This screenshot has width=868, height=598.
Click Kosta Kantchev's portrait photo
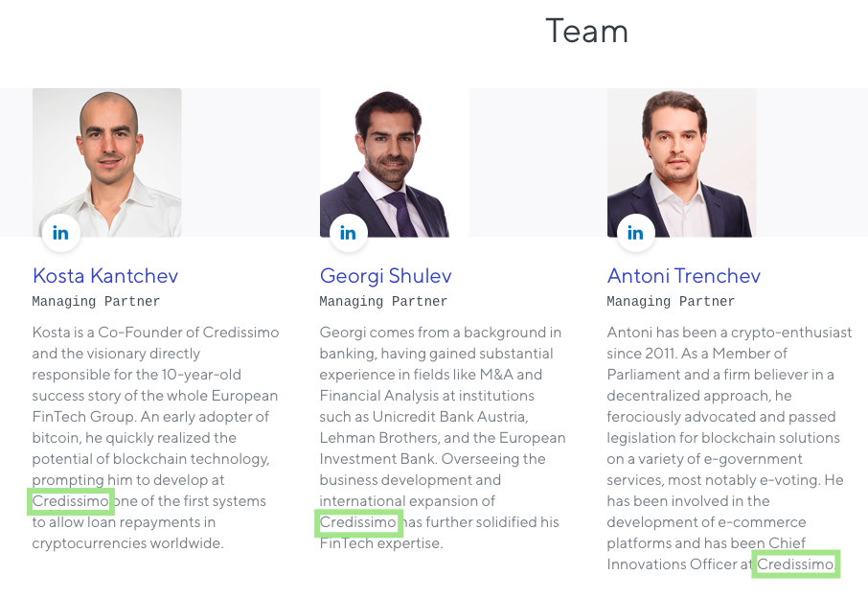(107, 163)
